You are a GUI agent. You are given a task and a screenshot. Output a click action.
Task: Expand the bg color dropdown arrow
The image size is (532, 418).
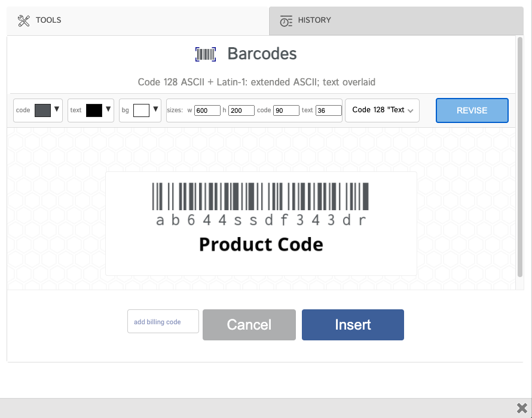pos(155,109)
